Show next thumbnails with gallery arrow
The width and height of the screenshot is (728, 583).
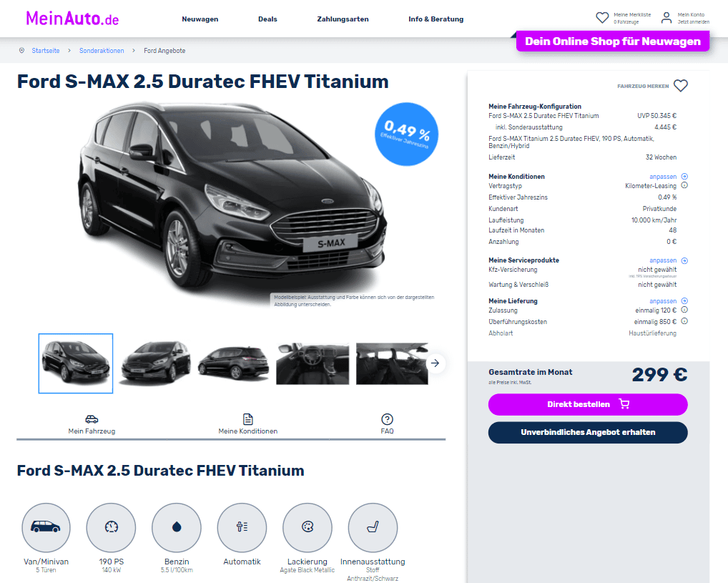click(435, 363)
